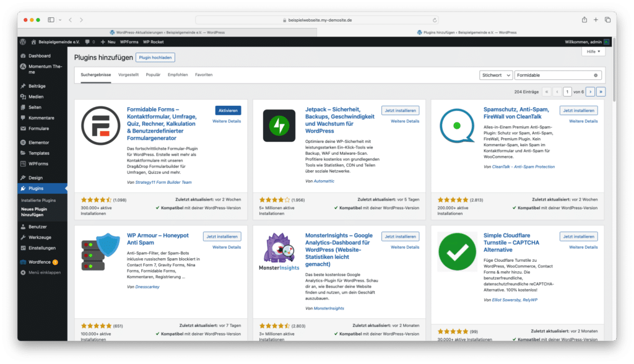Open Formulare in the sidebar
The width and height of the screenshot is (634, 364).
coord(38,128)
